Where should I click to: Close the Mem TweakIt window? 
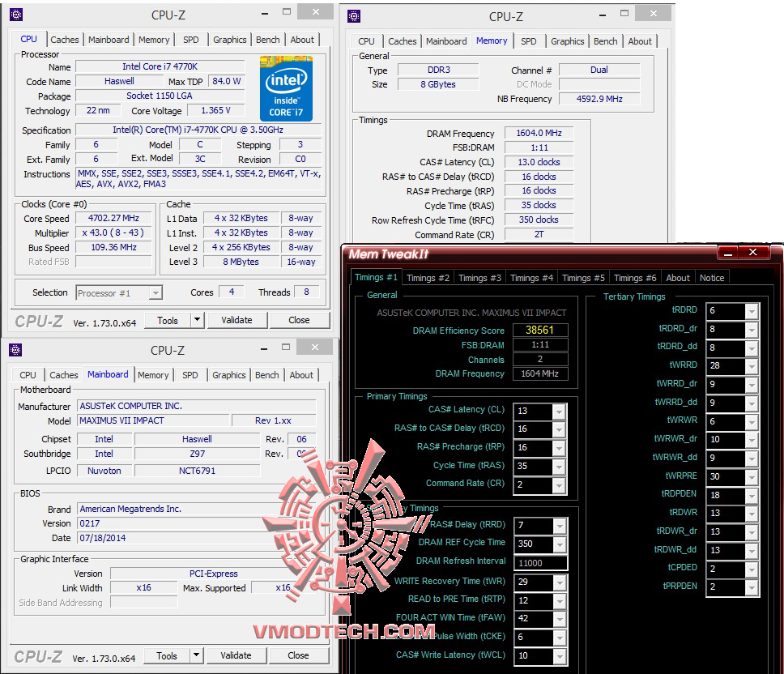(x=753, y=253)
